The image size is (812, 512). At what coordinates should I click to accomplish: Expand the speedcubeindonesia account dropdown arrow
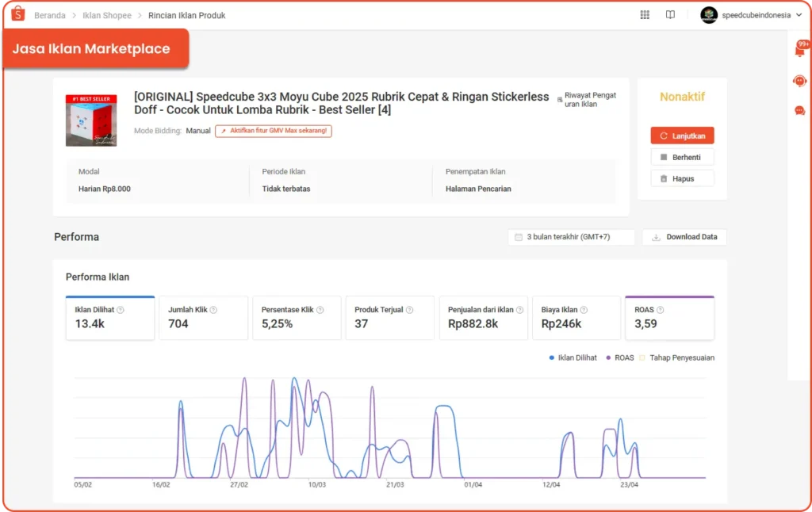coord(799,15)
